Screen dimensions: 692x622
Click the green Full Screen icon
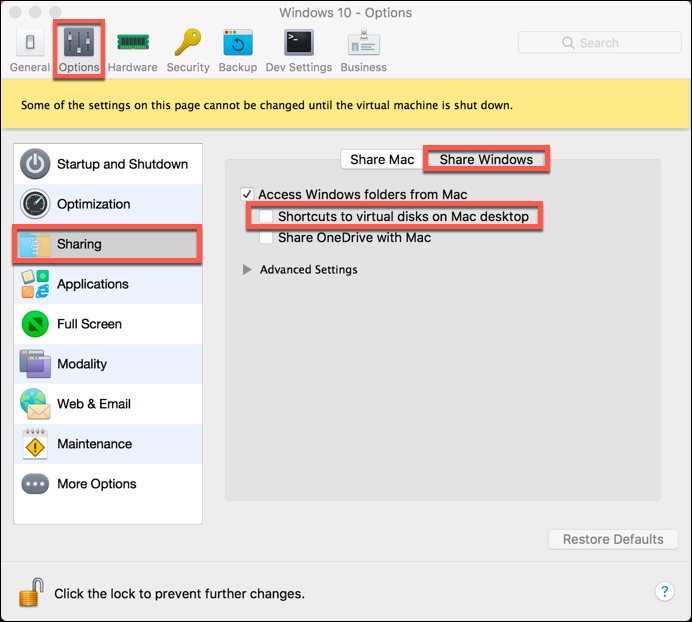click(35, 324)
